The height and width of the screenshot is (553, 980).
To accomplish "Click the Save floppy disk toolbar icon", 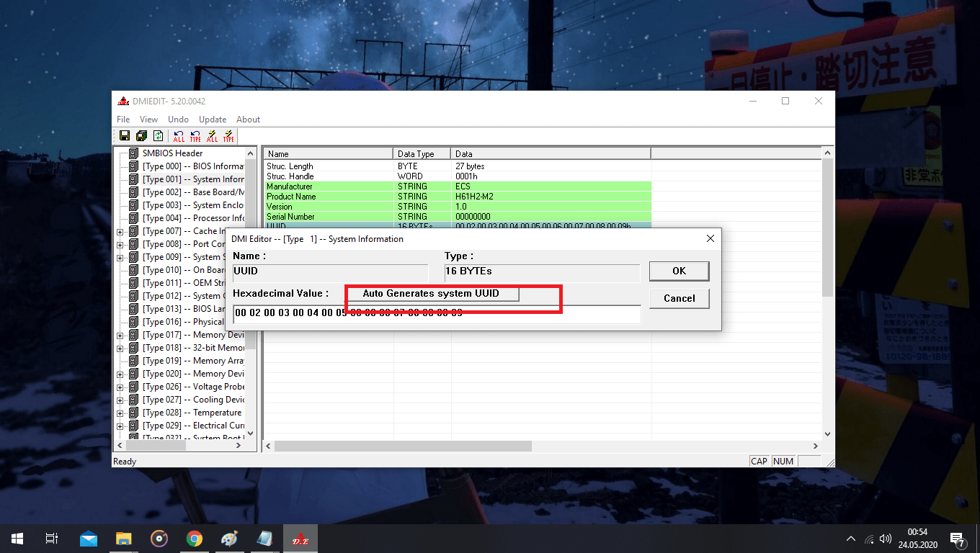I will (x=125, y=136).
